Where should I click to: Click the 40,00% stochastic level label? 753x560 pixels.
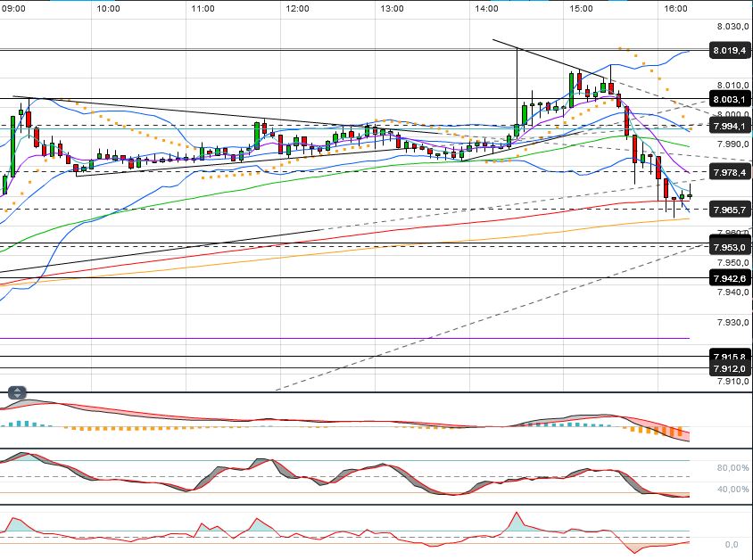732,490
